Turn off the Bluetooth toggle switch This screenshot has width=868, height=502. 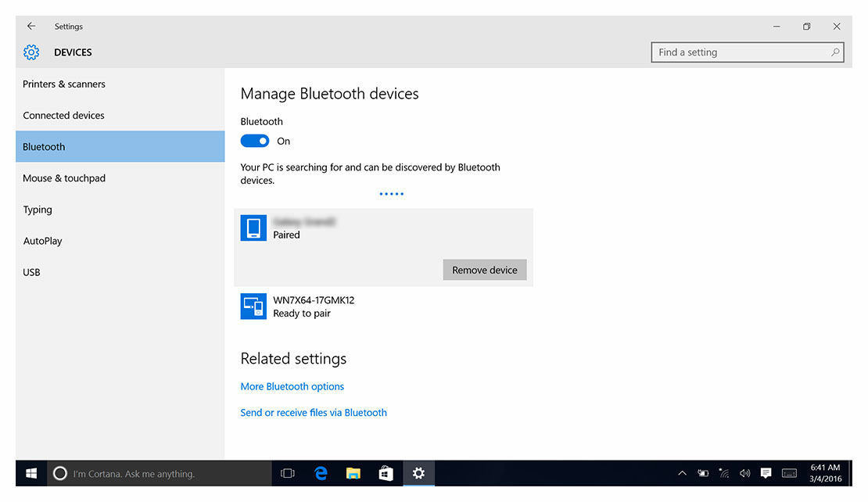click(255, 141)
